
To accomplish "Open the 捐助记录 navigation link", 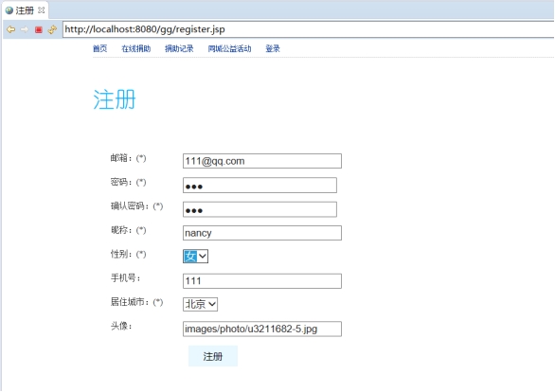I will point(179,48).
